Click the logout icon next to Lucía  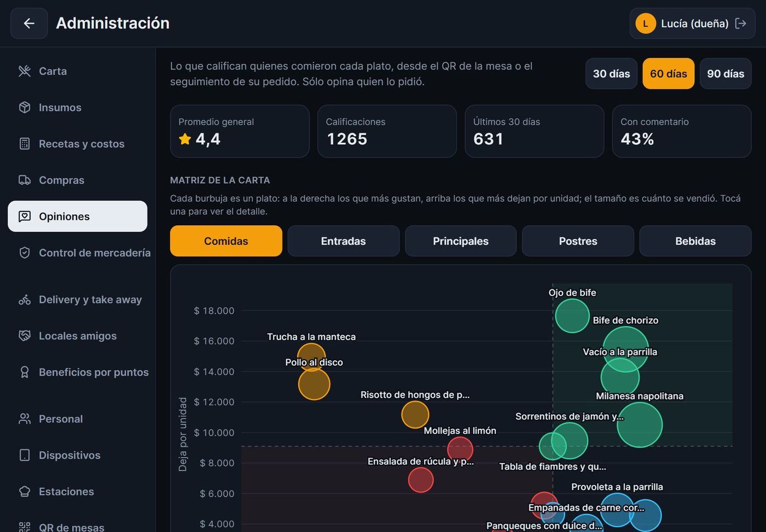click(x=740, y=23)
